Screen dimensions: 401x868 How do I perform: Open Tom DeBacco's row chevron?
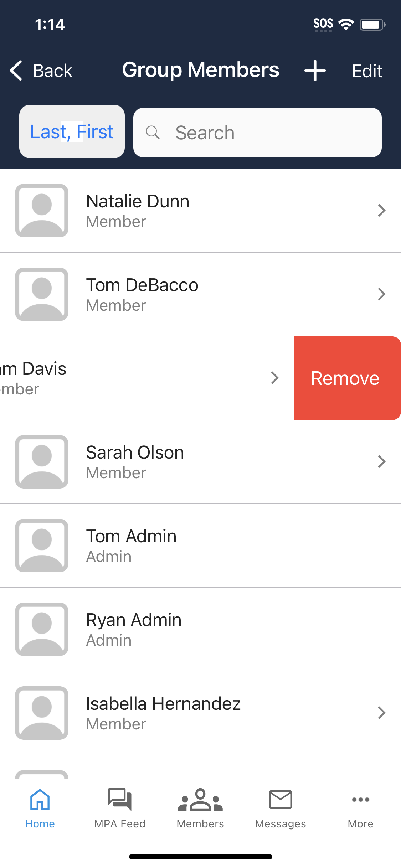point(381,294)
